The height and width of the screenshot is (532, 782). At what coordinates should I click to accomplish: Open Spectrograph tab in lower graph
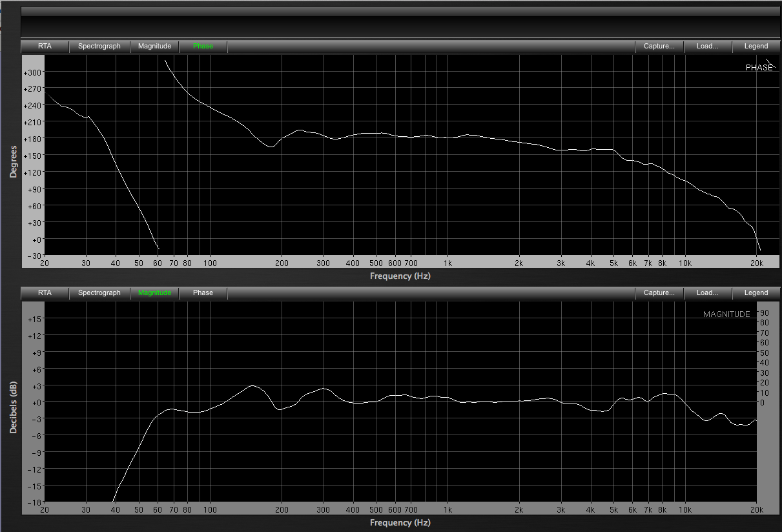99,293
